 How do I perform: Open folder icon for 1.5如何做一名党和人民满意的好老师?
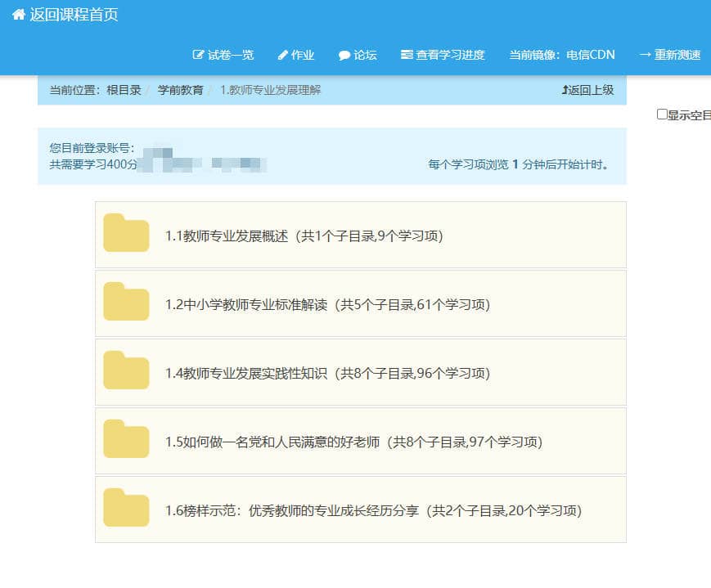click(126, 440)
